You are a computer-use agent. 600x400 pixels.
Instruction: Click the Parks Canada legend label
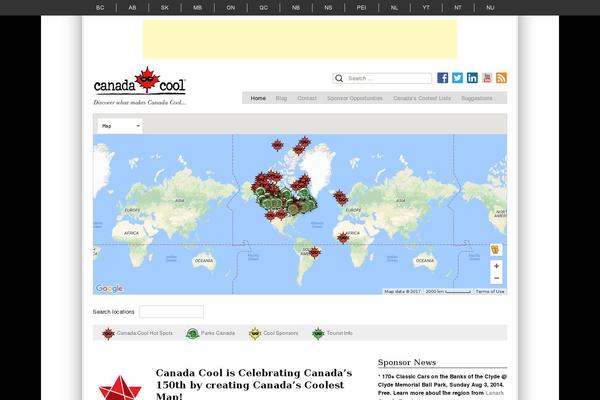coord(218,333)
